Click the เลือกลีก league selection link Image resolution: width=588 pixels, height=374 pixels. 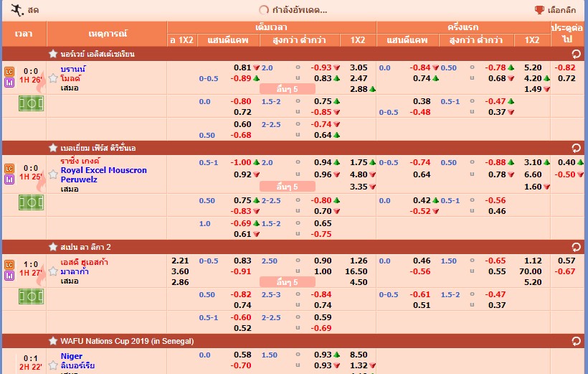point(561,10)
